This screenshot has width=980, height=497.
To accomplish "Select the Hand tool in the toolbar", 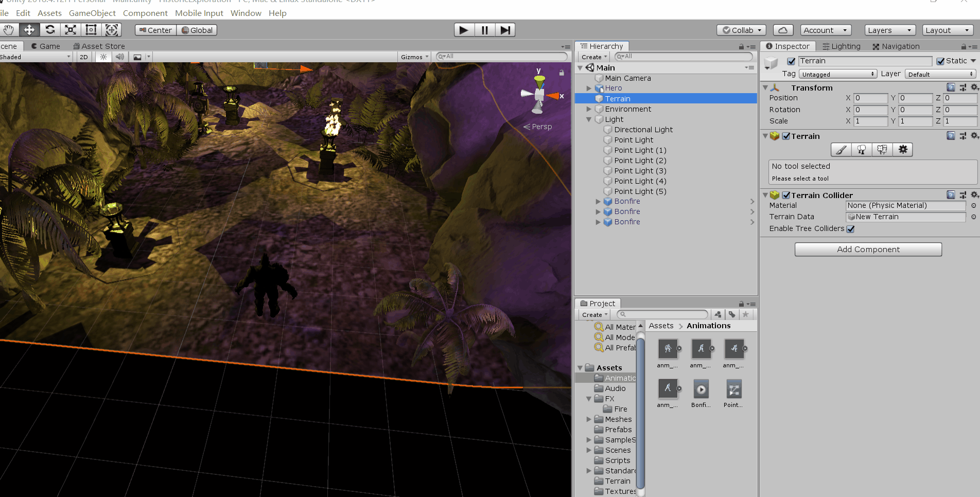I will pos(9,30).
